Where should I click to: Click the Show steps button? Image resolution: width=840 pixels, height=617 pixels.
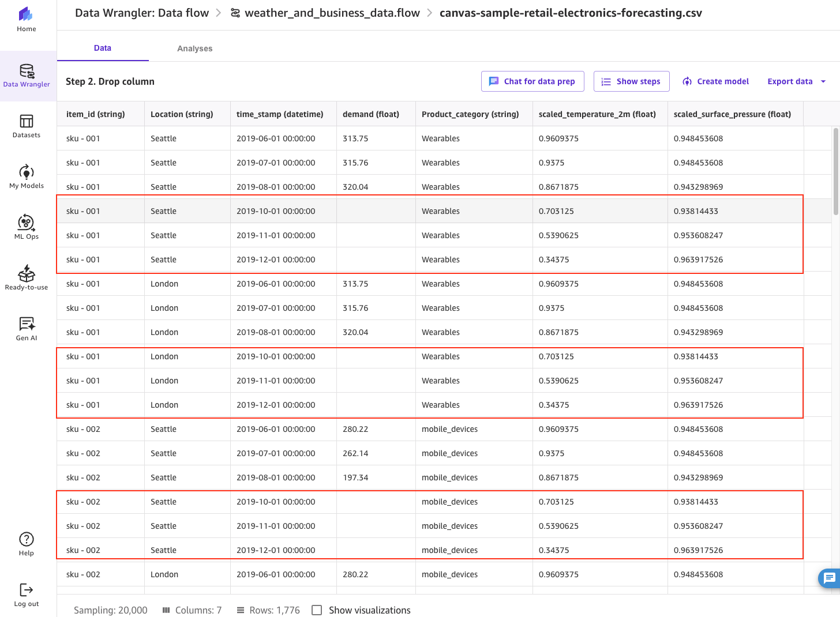(632, 81)
